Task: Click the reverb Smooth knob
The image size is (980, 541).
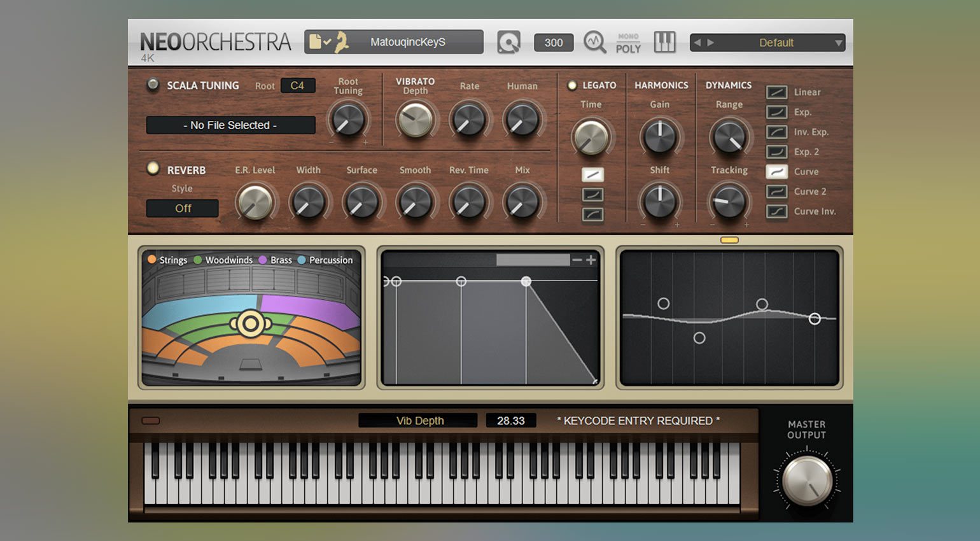Action: tap(416, 202)
